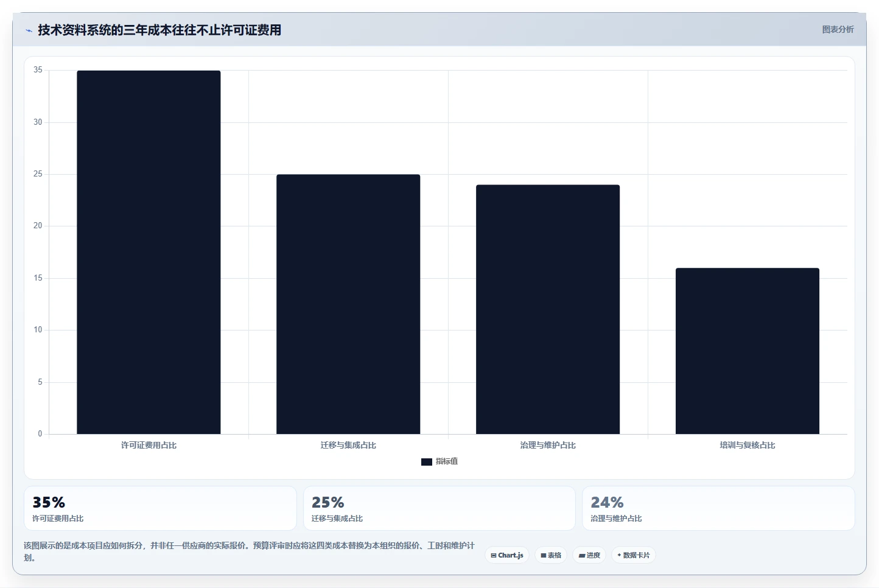Click x-axis label 许可证费用占比

coord(149,445)
